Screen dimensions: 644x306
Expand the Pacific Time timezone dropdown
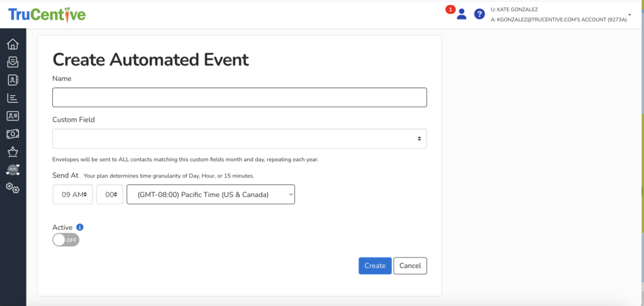[211, 195]
